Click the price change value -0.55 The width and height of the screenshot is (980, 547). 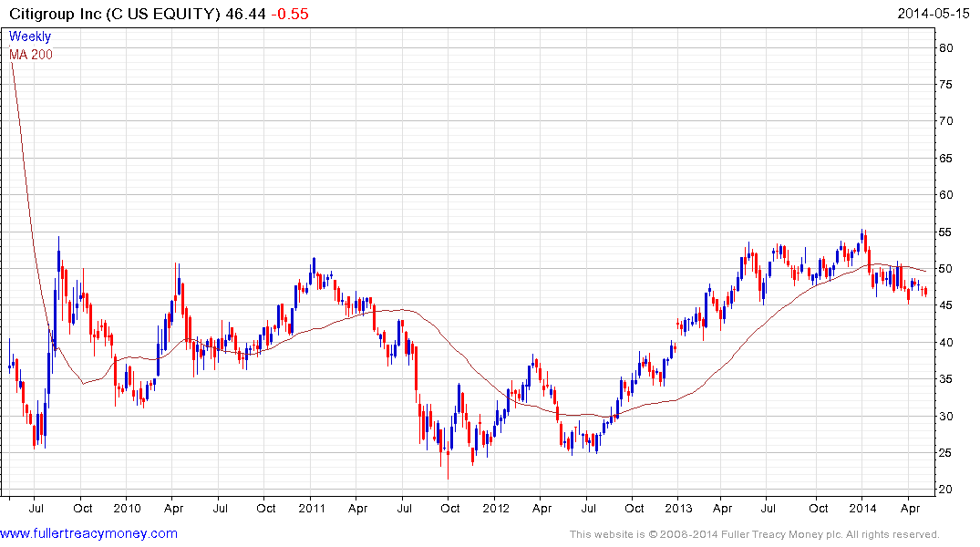(x=290, y=14)
